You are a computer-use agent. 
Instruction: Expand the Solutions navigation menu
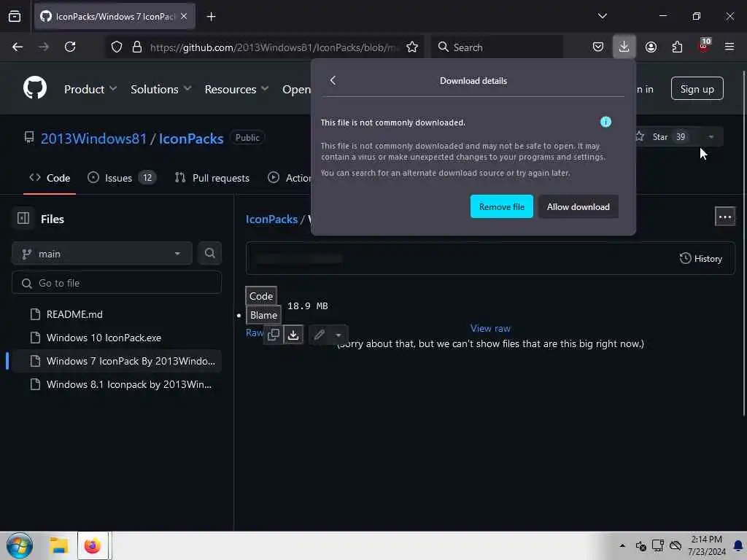tap(160, 89)
